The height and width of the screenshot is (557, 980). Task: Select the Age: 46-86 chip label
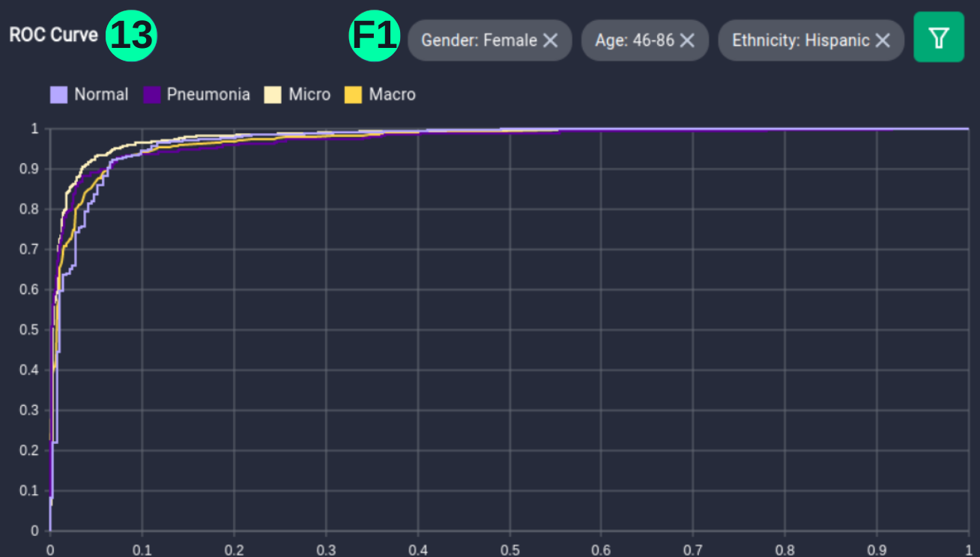tap(635, 40)
